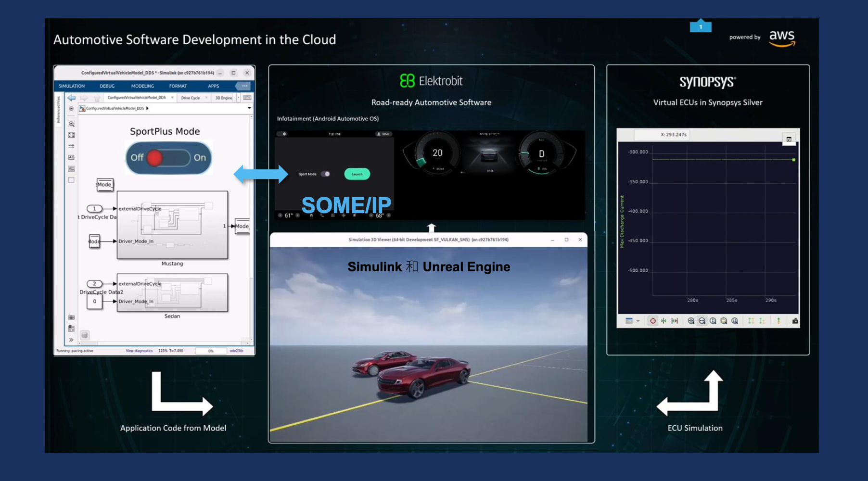
Task: Click the model data icon at the canvas bottom
Action: coord(85,335)
